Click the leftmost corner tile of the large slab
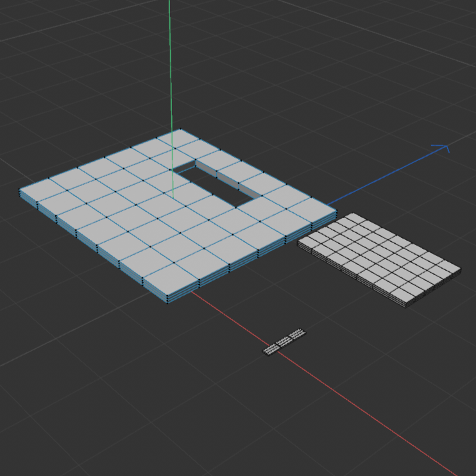476x476 pixels. pyautogui.click(x=40, y=191)
